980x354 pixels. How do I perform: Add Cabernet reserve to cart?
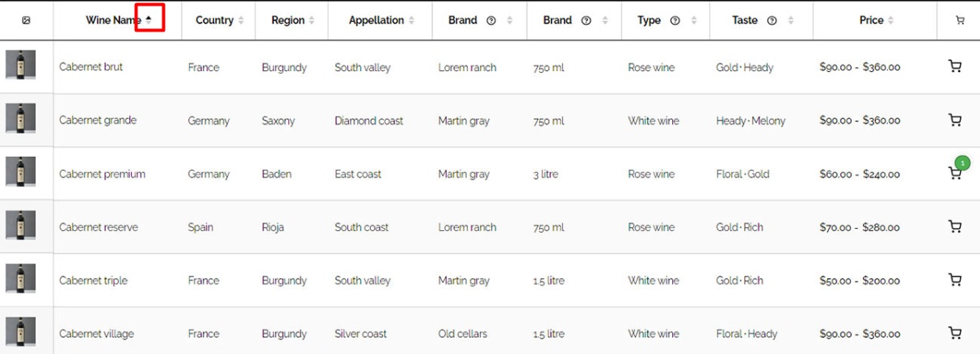click(x=955, y=227)
